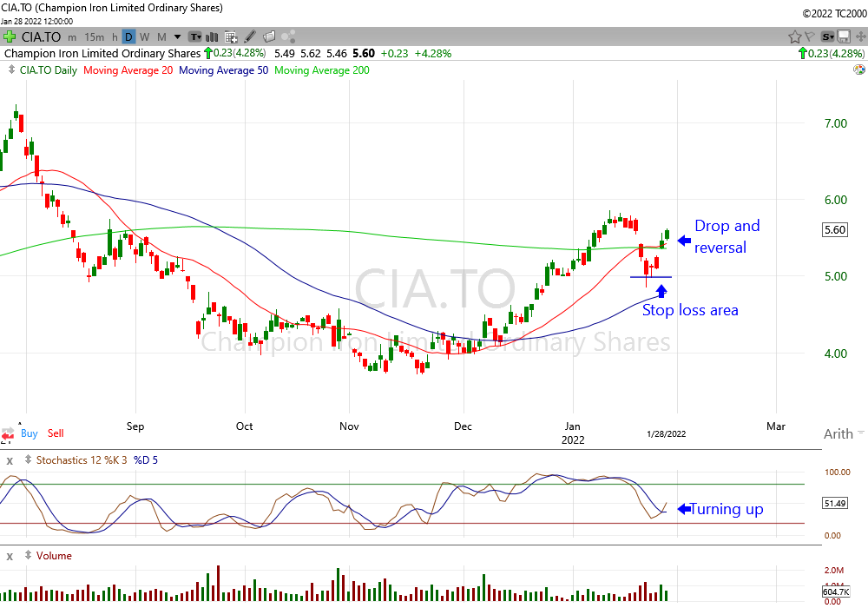
Task: Open the S settings dropdown
Action: (827, 37)
